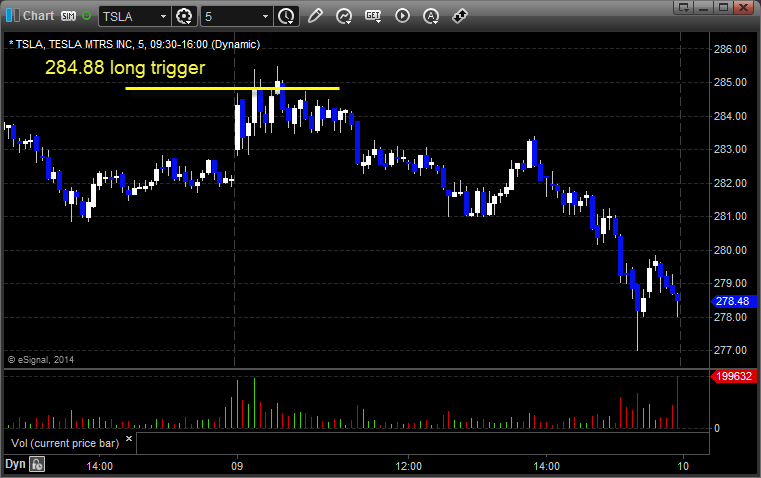The width and height of the screenshot is (761, 478).
Task: Click the 10 date label on time axis
Action: 683,466
